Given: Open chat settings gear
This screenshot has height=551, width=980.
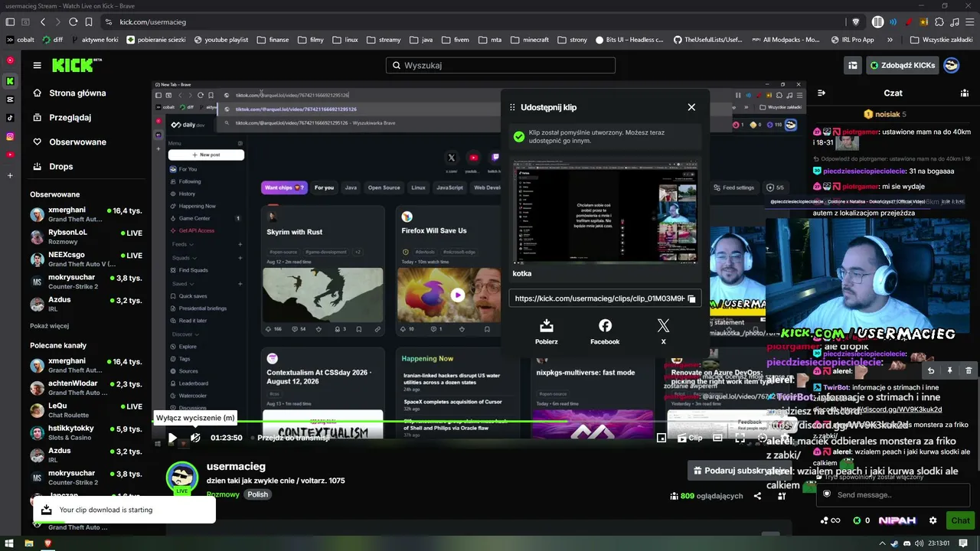Looking at the screenshot, I should click(x=933, y=520).
